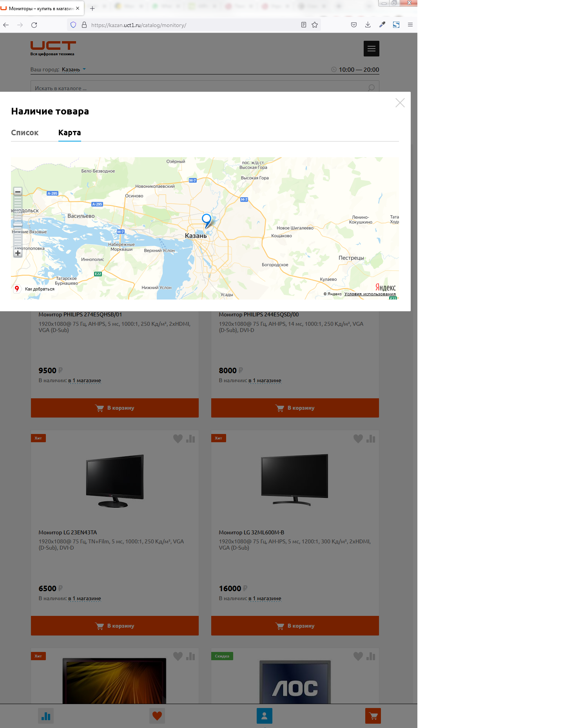Open LG 23EN43TA monitor image
571x728 pixels.
(x=115, y=481)
